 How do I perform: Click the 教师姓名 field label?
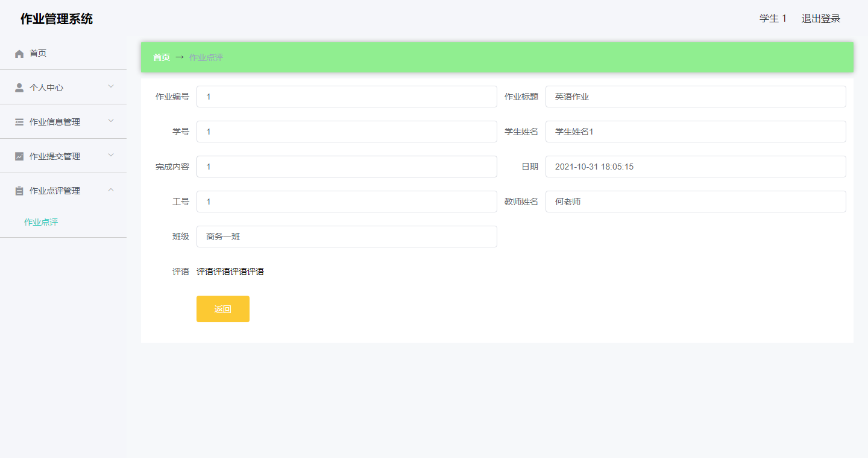pos(521,202)
